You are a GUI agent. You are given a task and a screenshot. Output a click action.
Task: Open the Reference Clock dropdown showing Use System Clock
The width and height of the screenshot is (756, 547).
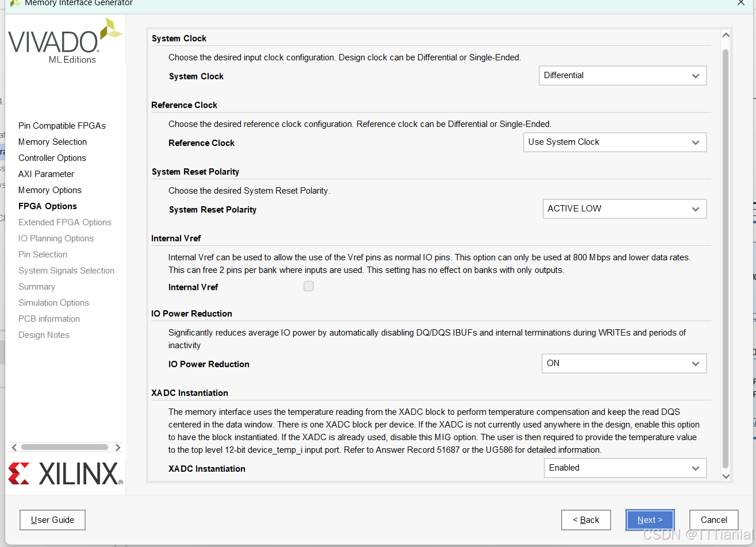pyautogui.click(x=615, y=142)
